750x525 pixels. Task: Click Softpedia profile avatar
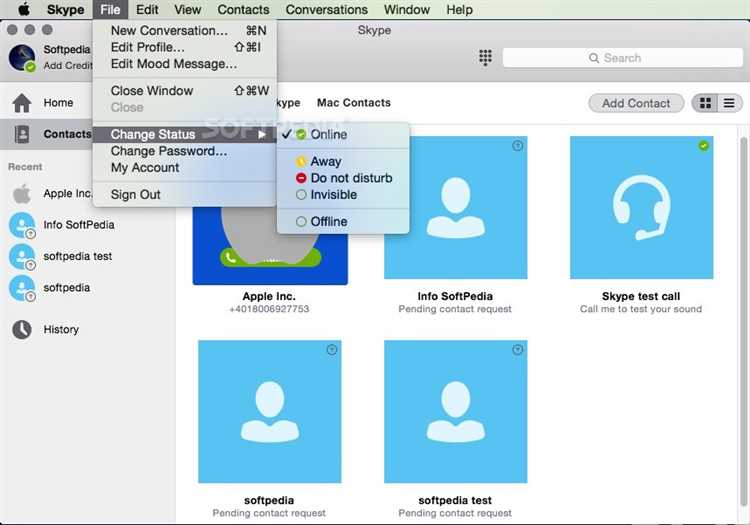coord(22,58)
